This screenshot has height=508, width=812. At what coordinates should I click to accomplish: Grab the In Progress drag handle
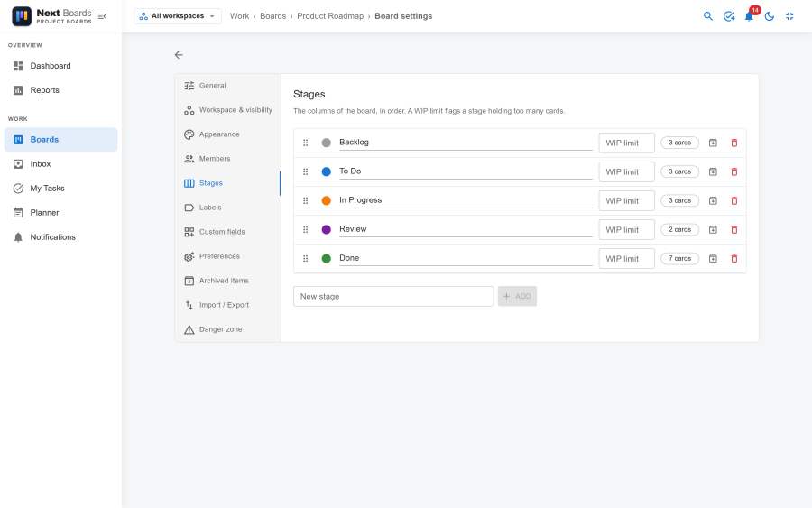[x=306, y=201]
